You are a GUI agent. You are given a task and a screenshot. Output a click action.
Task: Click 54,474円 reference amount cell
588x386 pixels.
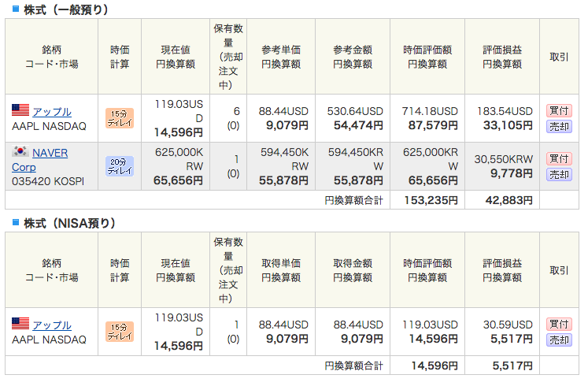tap(358, 125)
